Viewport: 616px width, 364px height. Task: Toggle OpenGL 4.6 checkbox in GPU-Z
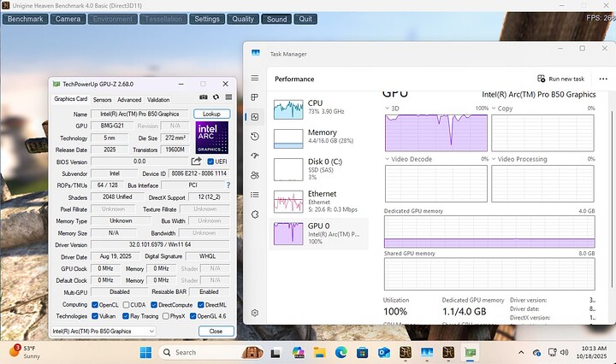(x=192, y=316)
